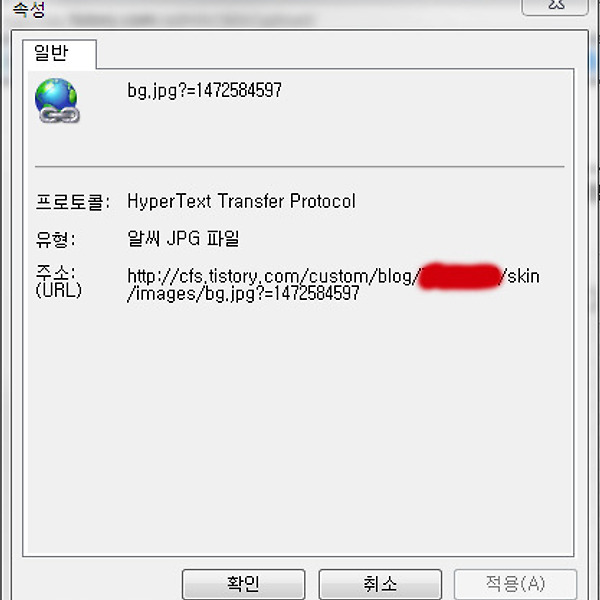Click the 주소 (URL) label
The height and width of the screenshot is (600, 600).
(x=59, y=281)
